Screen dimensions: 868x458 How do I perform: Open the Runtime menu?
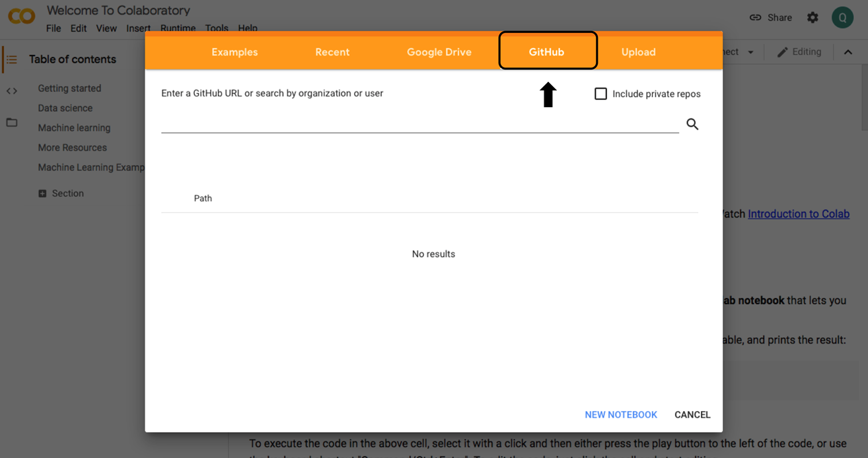click(x=178, y=28)
